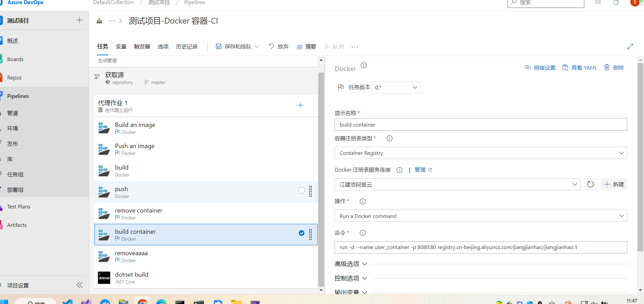This screenshot has height=304, width=644.
Task: Add a task to 代理作业 1 with plus
Action: coord(300,105)
